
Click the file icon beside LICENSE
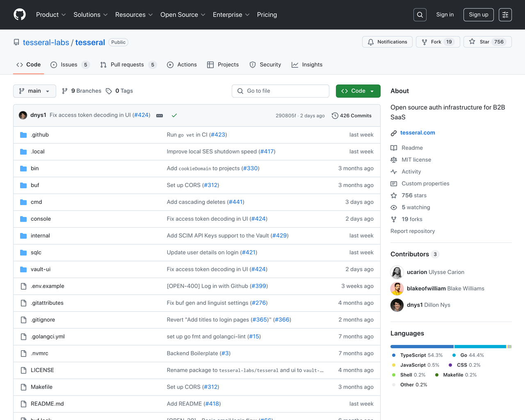[x=23, y=370]
